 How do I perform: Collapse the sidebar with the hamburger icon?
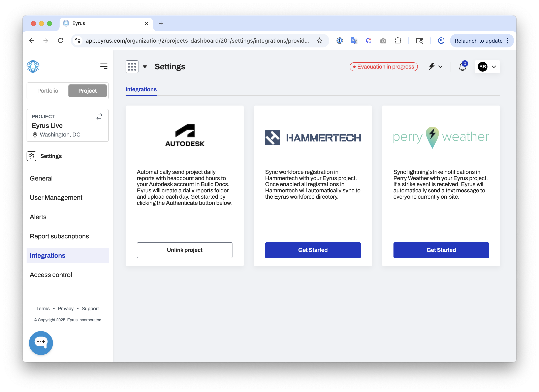tap(104, 67)
